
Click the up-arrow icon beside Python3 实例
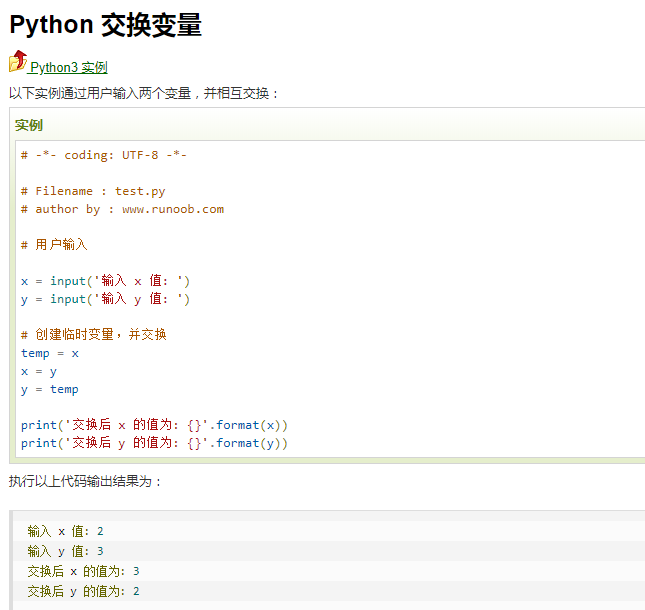coord(18,62)
